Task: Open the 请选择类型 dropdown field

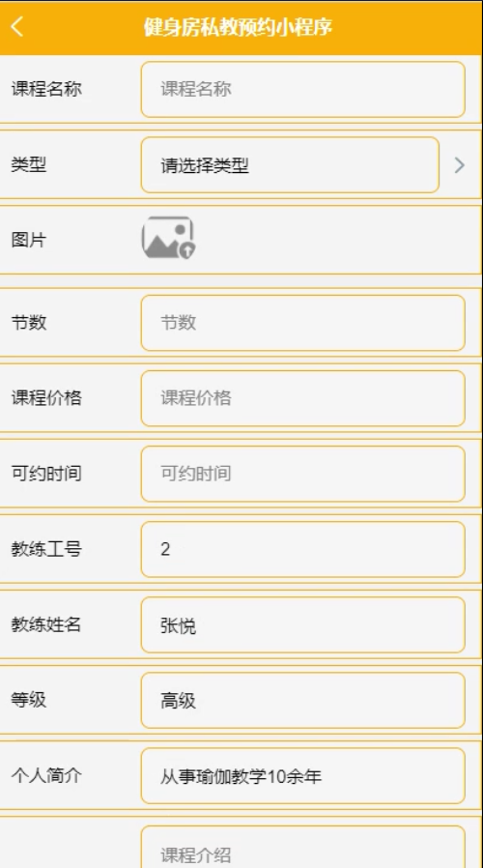Action: (290, 165)
